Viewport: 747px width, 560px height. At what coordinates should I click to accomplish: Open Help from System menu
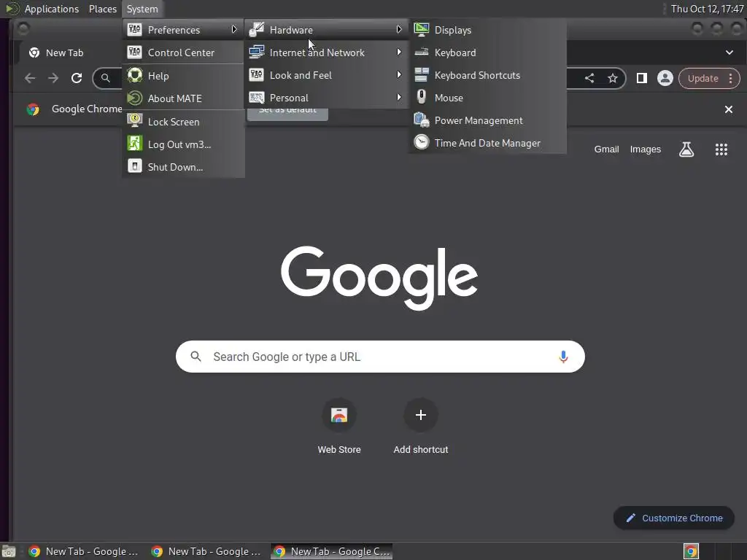pos(183,76)
